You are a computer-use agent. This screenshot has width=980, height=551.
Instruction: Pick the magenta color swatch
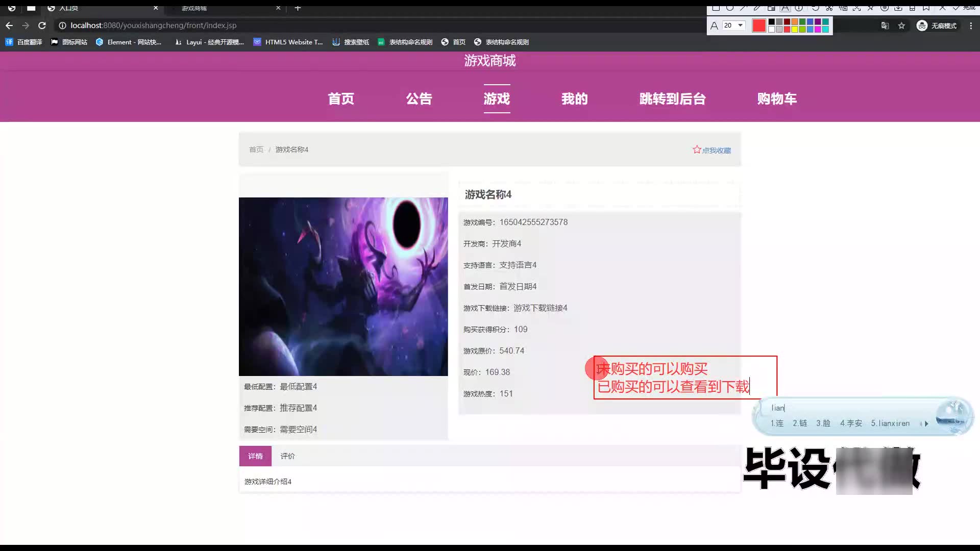coord(818,29)
